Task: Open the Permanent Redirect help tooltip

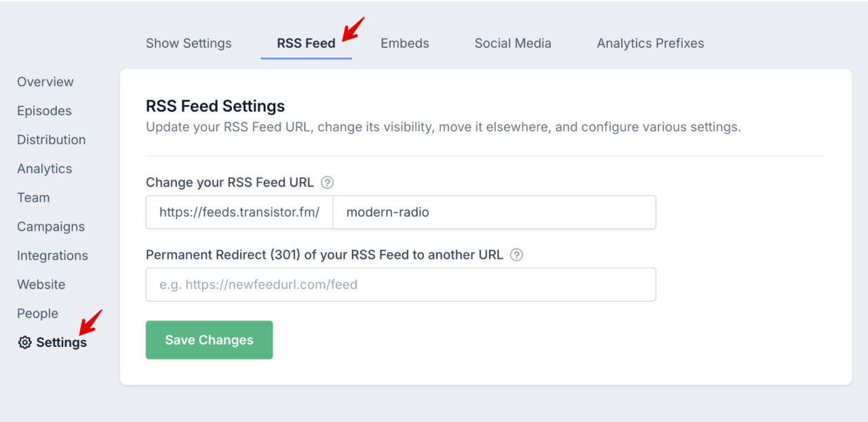Action: [516, 255]
